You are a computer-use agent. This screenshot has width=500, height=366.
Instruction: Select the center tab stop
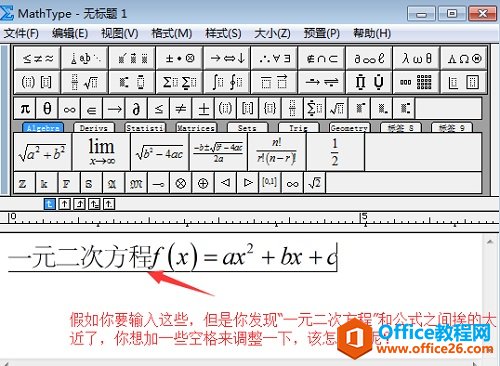tap(65, 204)
